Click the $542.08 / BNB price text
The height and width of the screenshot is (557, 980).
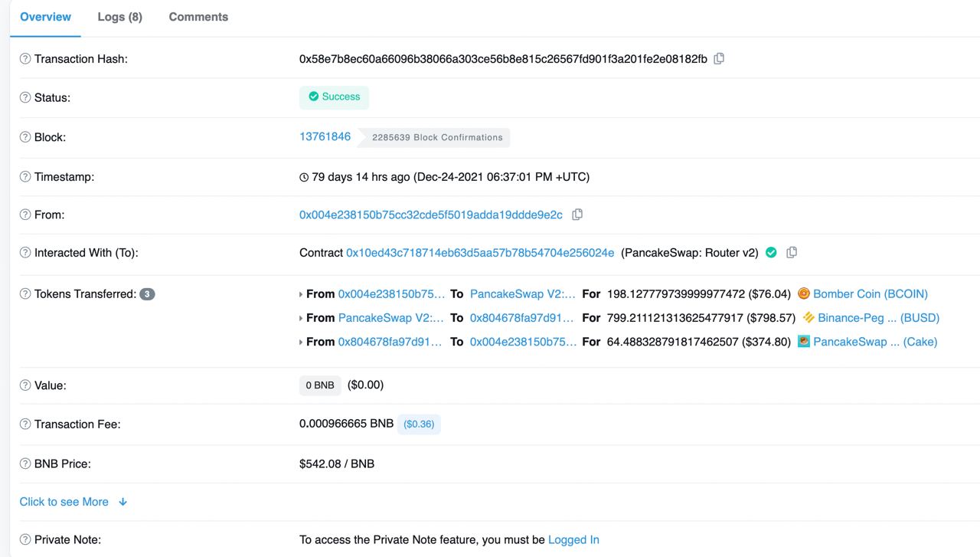[x=337, y=464]
